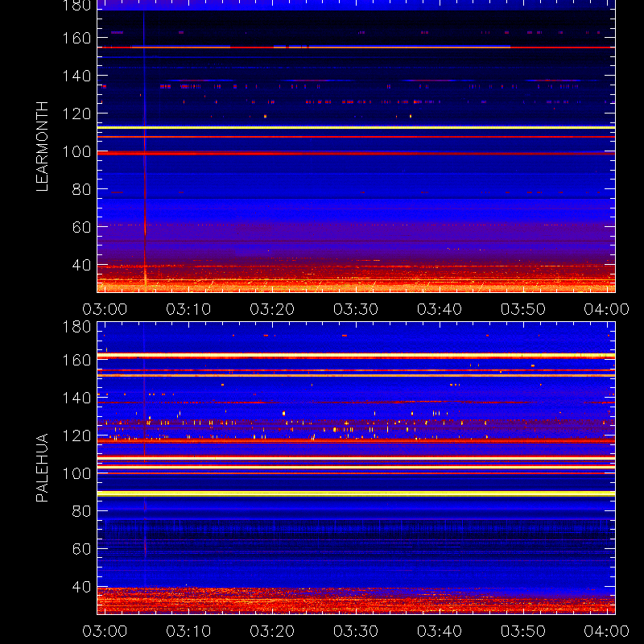Click the 03:10 time label under Learmonth plot
This screenshot has height=644, width=644.
coord(188,309)
